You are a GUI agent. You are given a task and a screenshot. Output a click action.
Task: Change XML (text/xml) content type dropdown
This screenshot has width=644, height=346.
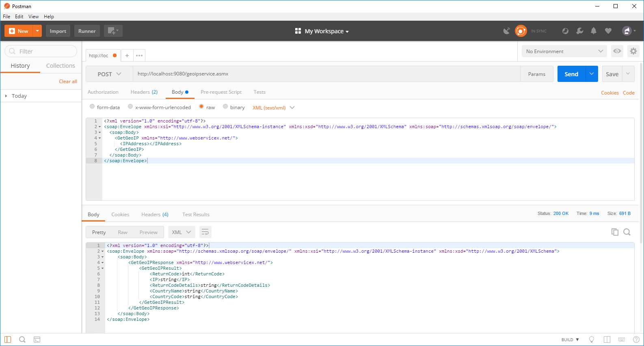[273, 107]
